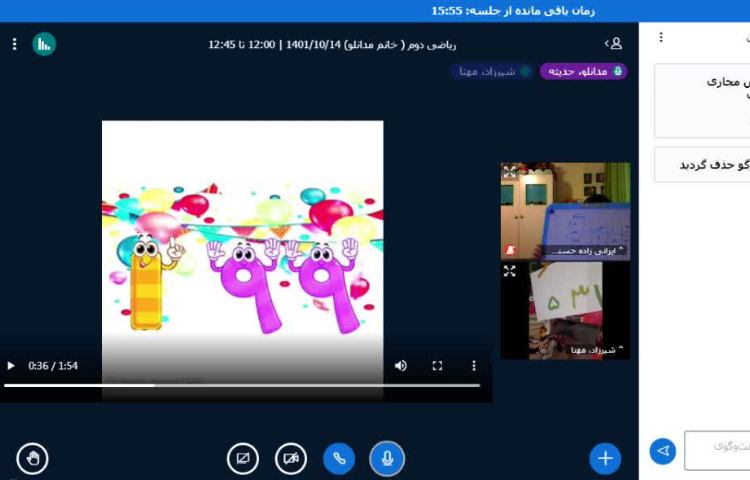Viewport: 750px width, 480px height.
Task: Send chat message with arrow button
Action: 663,451
